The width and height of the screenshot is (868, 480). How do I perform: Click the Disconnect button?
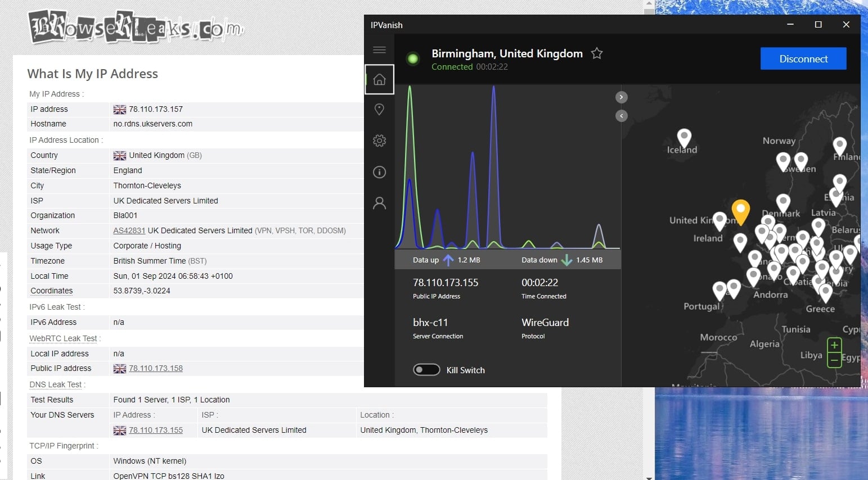[803, 58]
